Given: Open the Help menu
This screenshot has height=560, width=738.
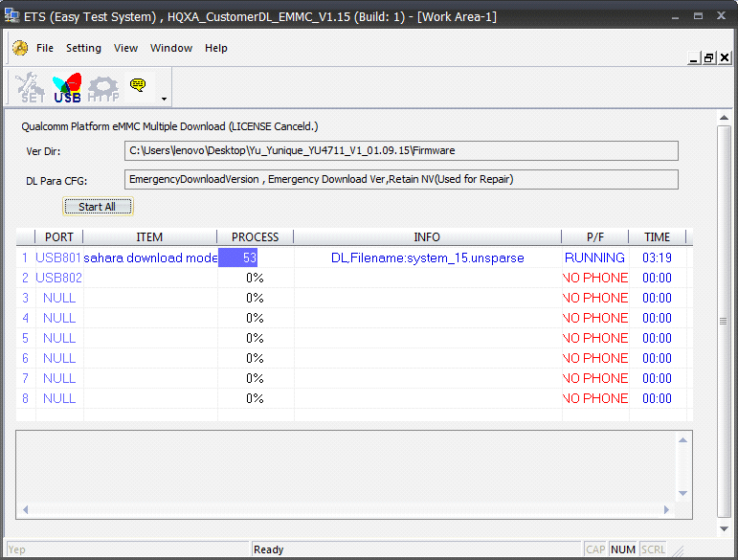Looking at the screenshot, I should pos(216,48).
